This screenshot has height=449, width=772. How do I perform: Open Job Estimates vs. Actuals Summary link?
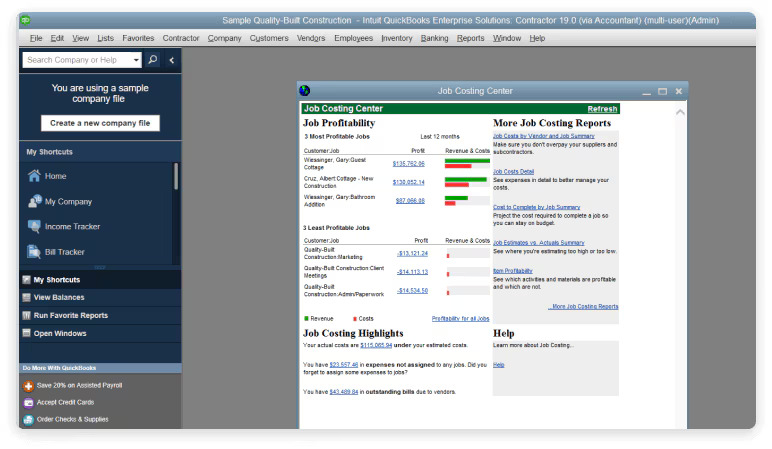click(539, 243)
